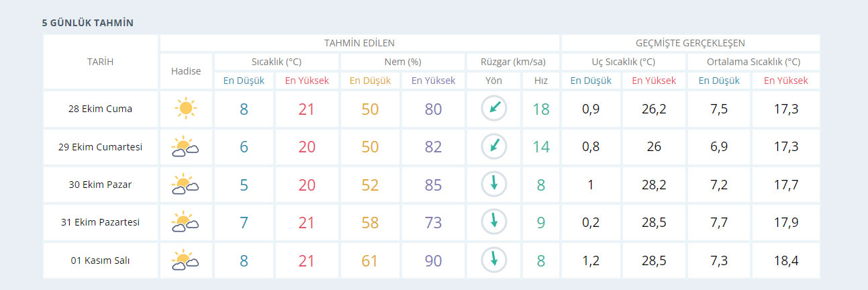The width and height of the screenshot is (868, 290).
Task: Click the Uç Sıcaklık (°C) header
Action: tap(623, 62)
